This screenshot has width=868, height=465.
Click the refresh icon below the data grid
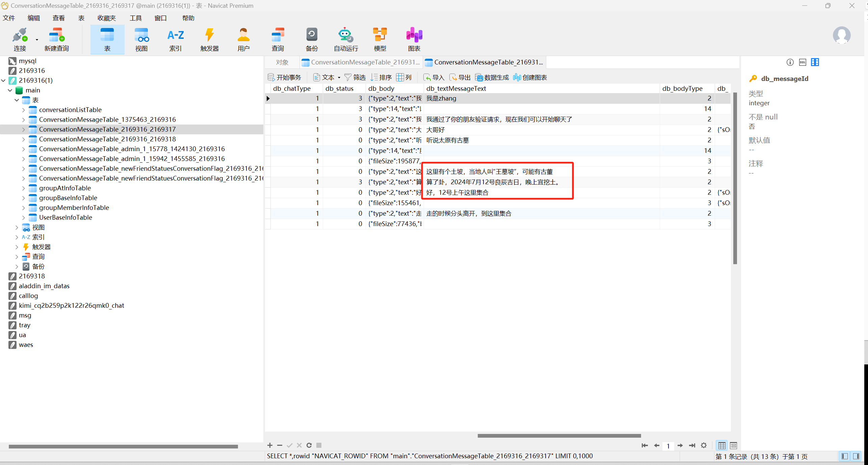tap(309, 445)
